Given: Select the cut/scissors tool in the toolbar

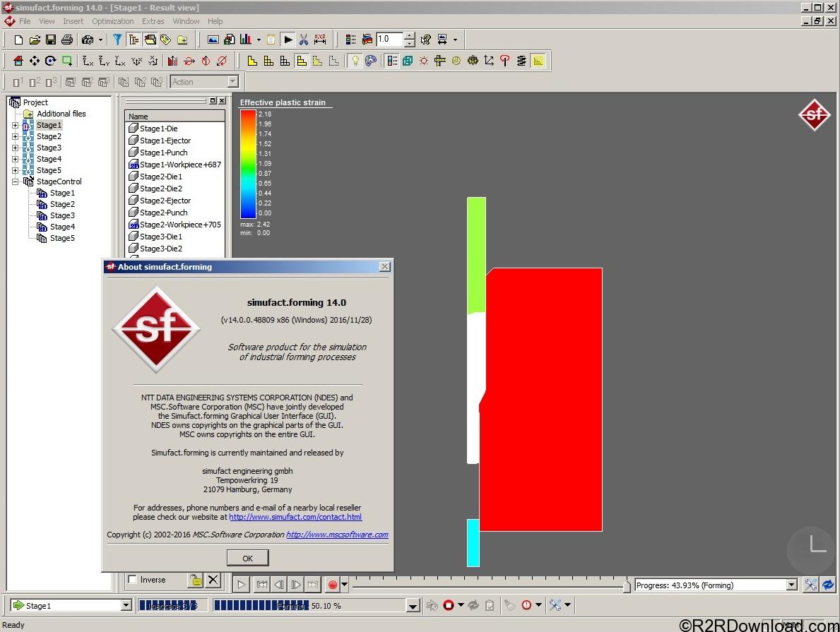Looking at the screenshot, I should (x=304, y=39).
